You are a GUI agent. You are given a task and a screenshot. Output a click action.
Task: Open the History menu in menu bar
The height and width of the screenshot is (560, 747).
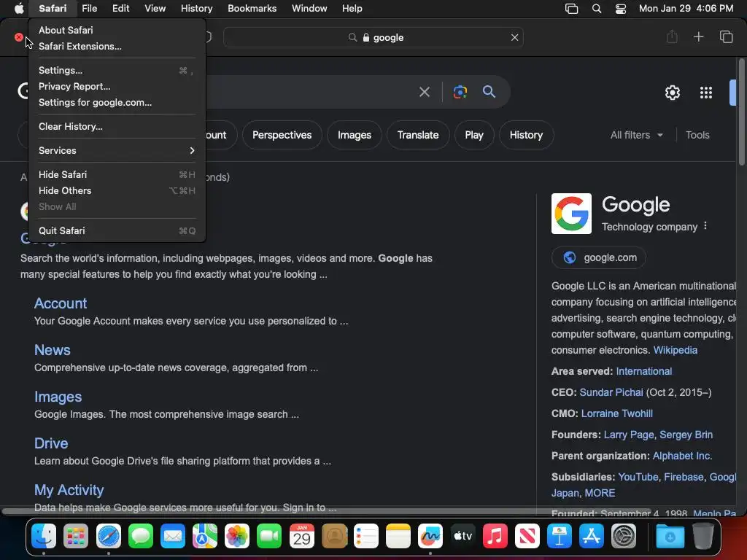click(x=196, y=8)
